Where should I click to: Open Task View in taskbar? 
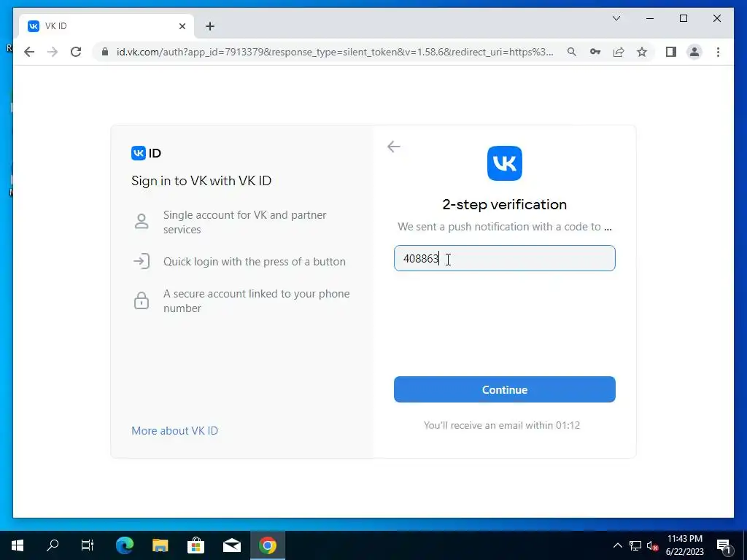click(x=88, y=545)
